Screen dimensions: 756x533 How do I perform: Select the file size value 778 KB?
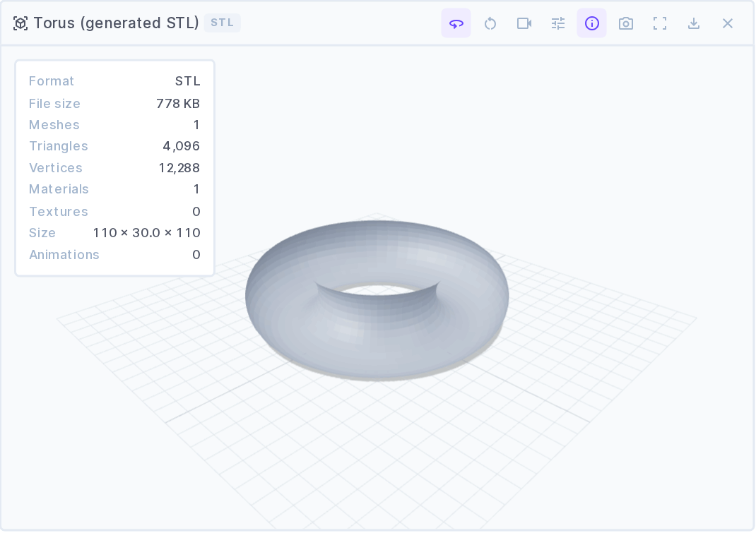pos(178,104)
